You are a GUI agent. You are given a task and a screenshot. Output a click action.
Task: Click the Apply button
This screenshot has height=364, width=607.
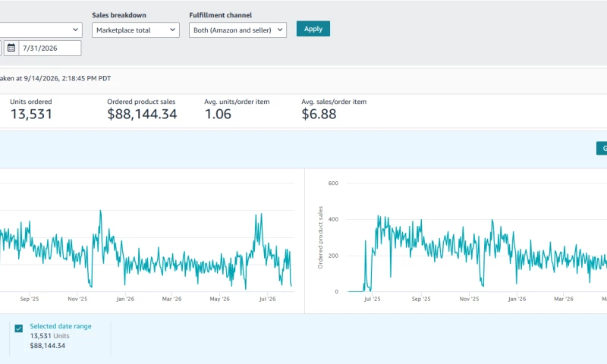click(x=313, y=29)
